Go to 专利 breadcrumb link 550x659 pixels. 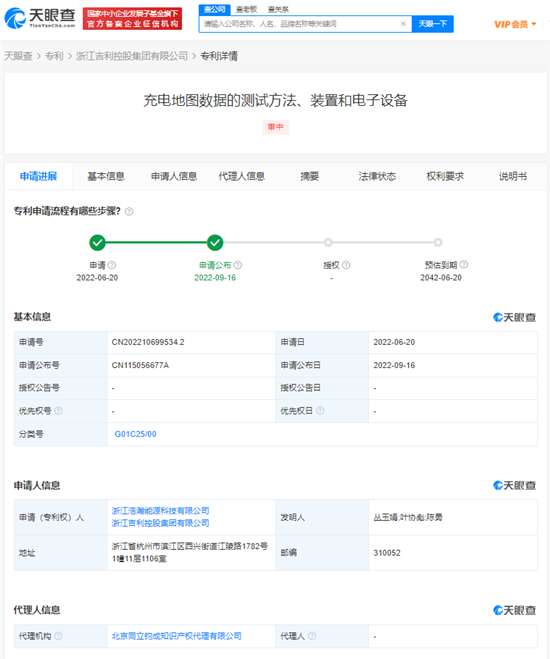pyautogui.click(x=54, y=56)
